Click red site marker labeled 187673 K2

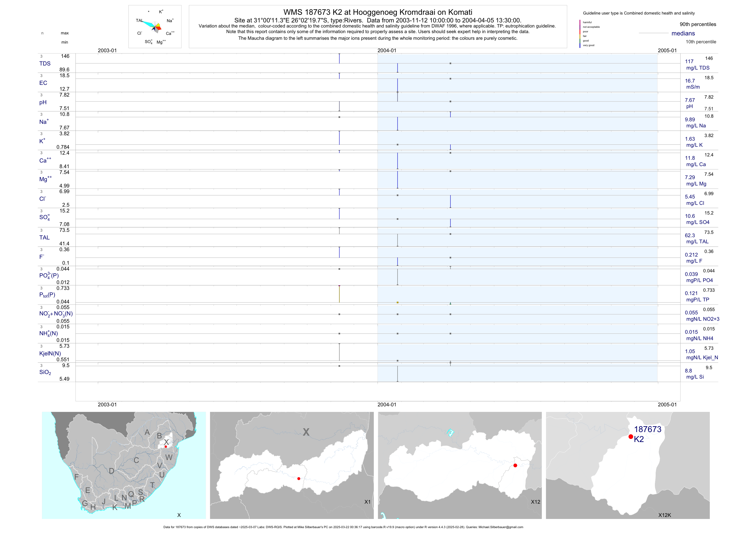(x=630, y=436)
